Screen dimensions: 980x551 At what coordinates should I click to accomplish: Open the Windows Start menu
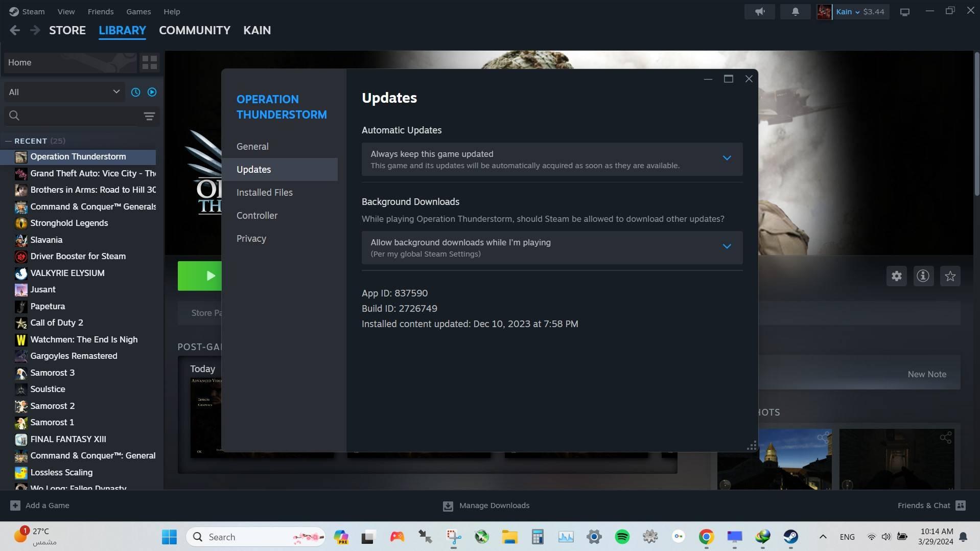point(169,537)
